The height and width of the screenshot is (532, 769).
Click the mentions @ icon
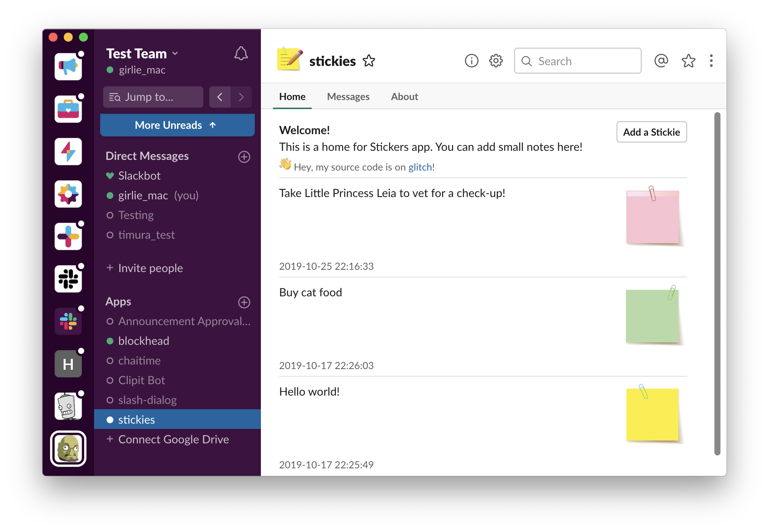pyautogui.click(x=661, y=61)
